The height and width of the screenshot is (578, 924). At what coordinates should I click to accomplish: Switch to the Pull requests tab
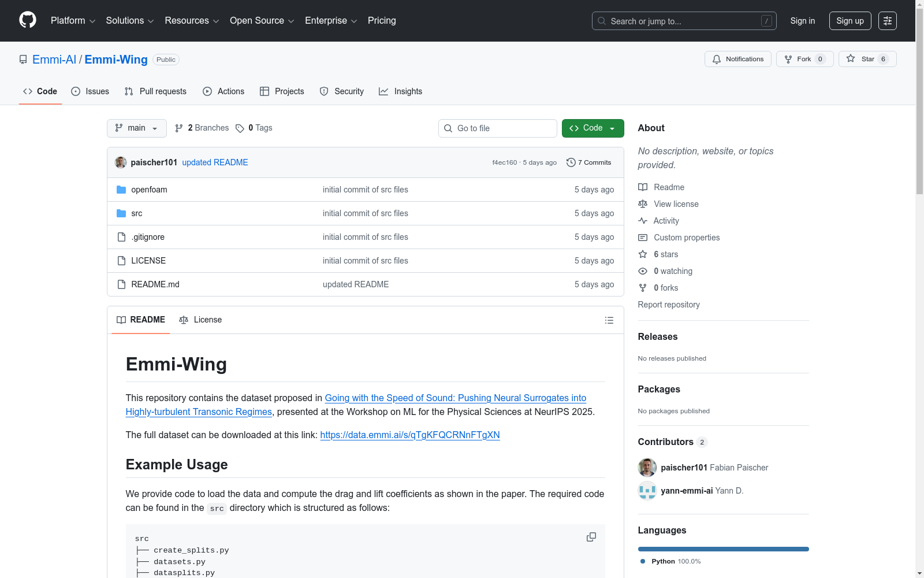point(155,91)
